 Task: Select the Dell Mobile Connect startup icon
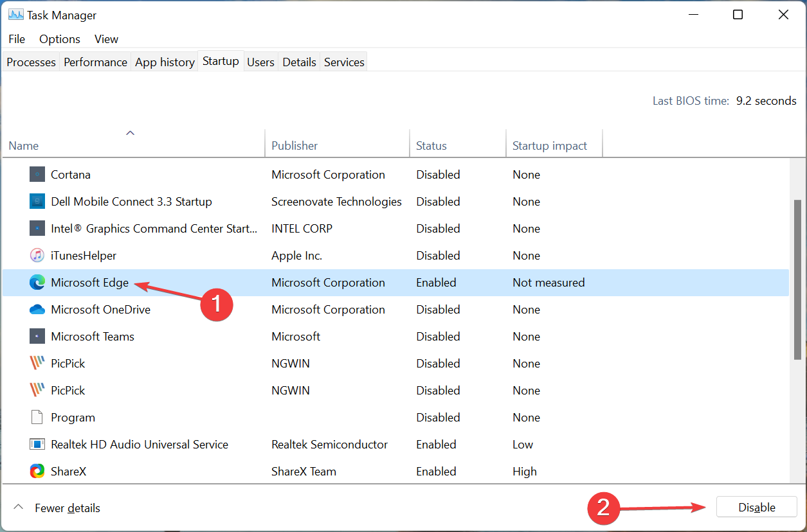pyautogui.click(x=37, y=201)
